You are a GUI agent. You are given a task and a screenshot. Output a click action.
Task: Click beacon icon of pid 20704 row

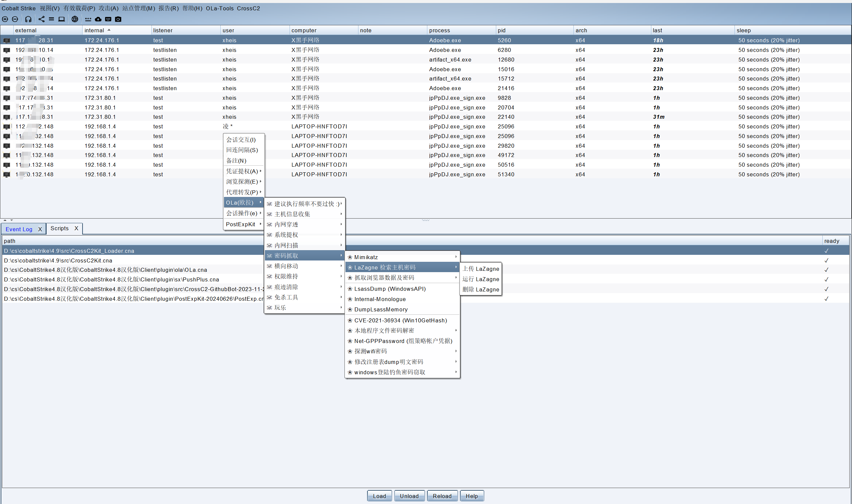[x=6, y=107]
